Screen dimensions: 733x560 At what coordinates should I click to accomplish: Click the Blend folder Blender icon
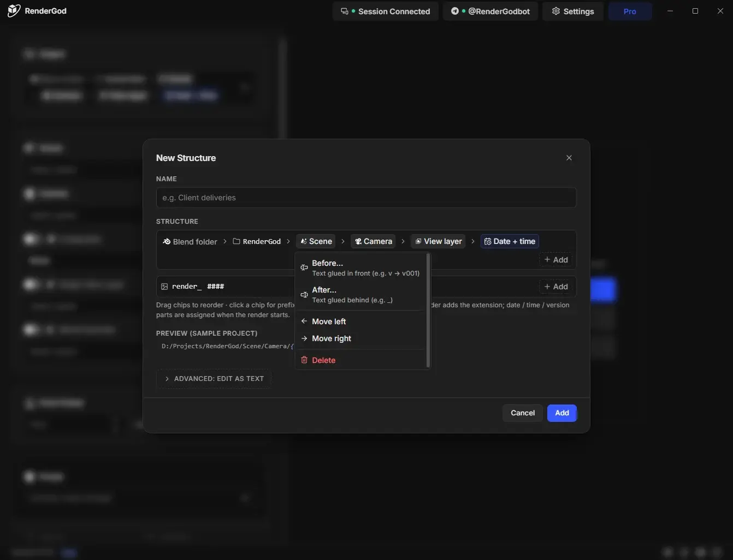tap(167, 241)
